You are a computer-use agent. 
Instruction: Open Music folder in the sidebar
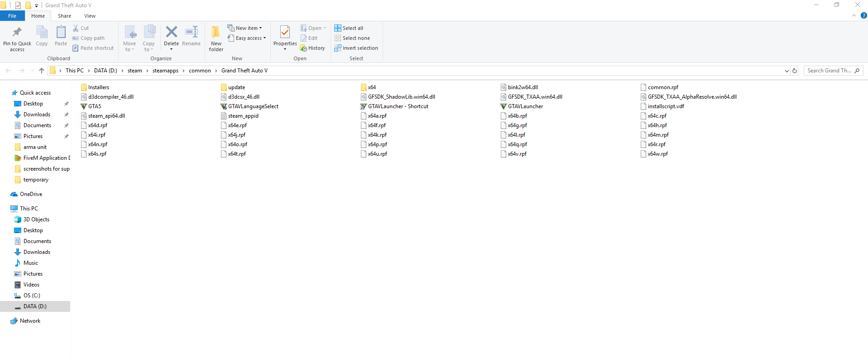[x=26, y=263]
